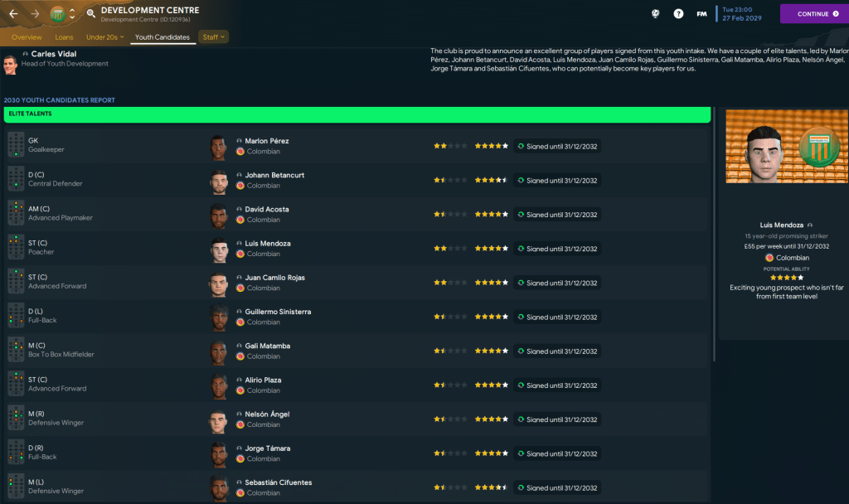This screenshot has height=504, width=849.
Task: Expand the Staff dropdown
Action: point(214,37)
